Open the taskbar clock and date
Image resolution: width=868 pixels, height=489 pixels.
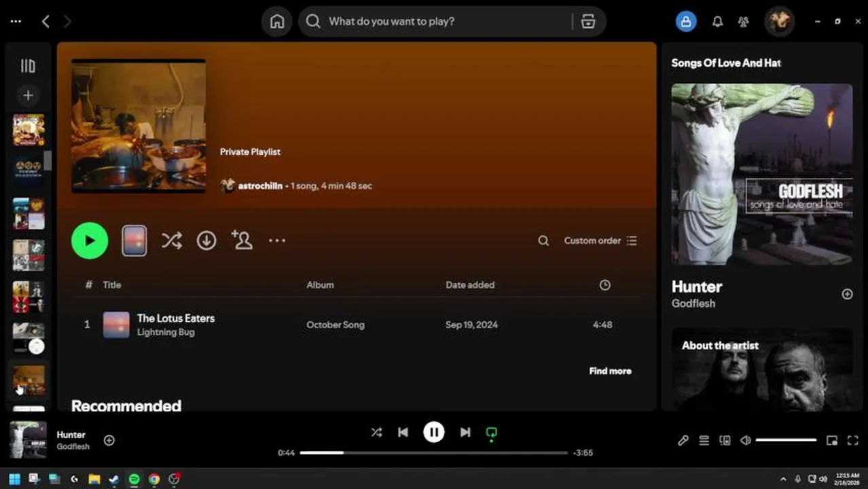click(848, 479)
